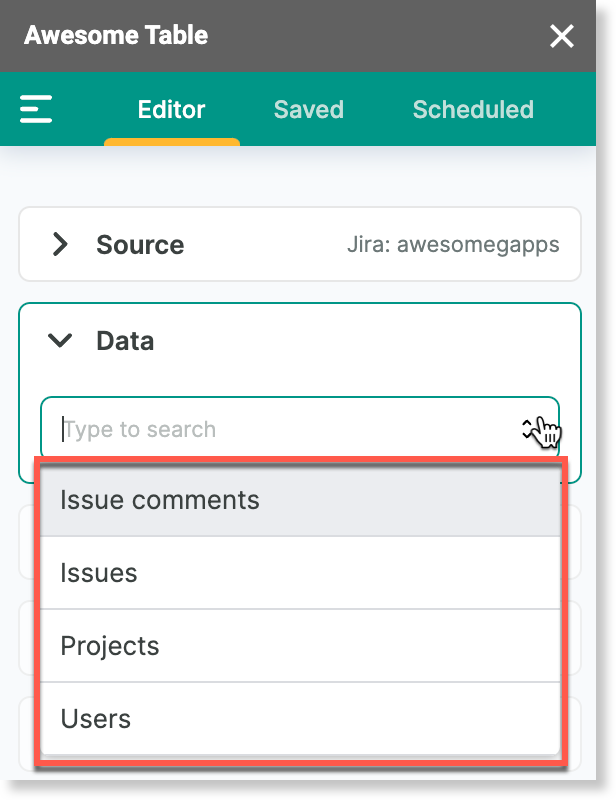Viewport: 616px width, 800px height.
Task: Select the Users data option
Action: pos(300,718)
